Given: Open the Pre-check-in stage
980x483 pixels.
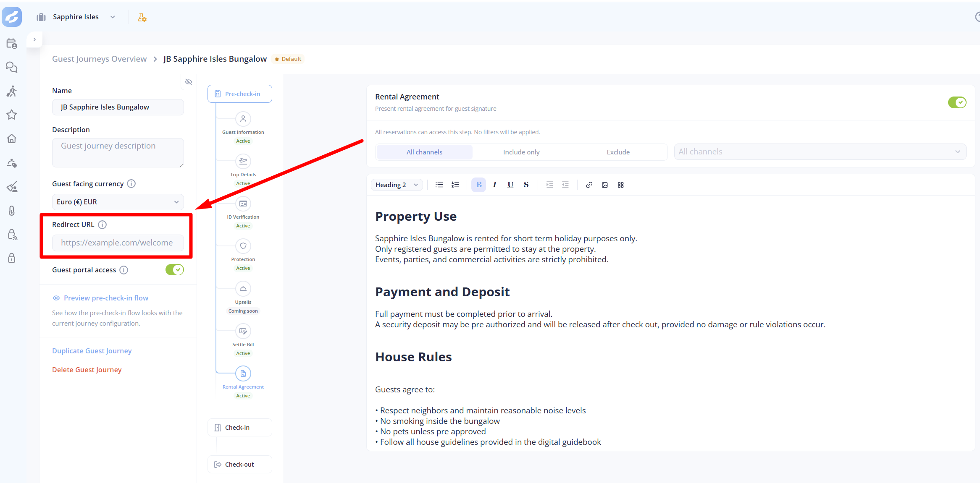Looking at the screenshot, I should [240, 94].
